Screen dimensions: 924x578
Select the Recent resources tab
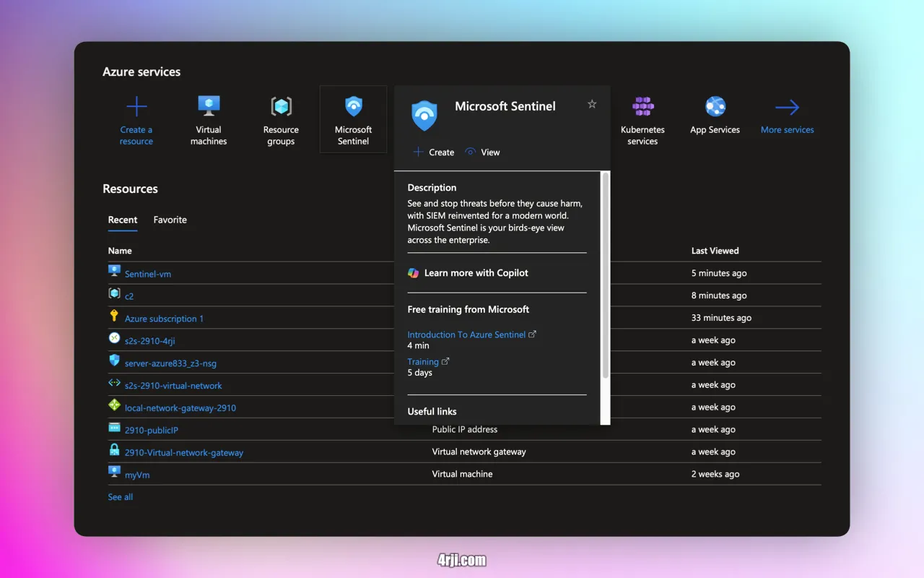point(123,220)
